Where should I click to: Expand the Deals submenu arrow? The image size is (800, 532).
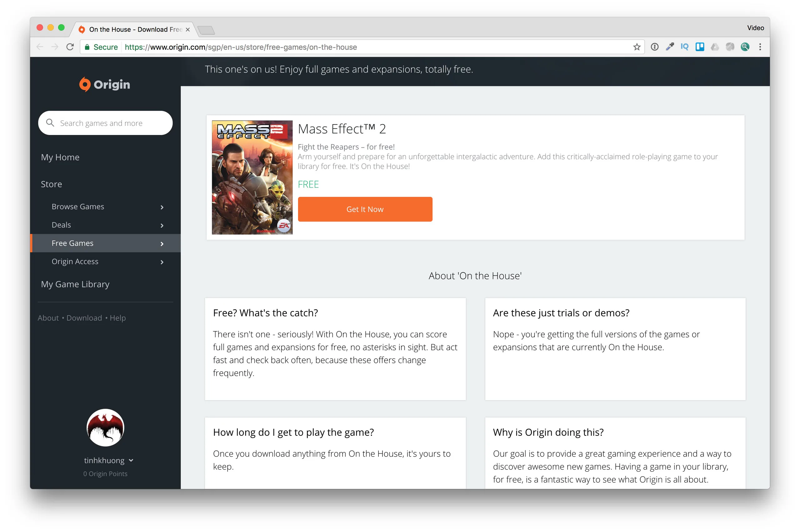162,225
